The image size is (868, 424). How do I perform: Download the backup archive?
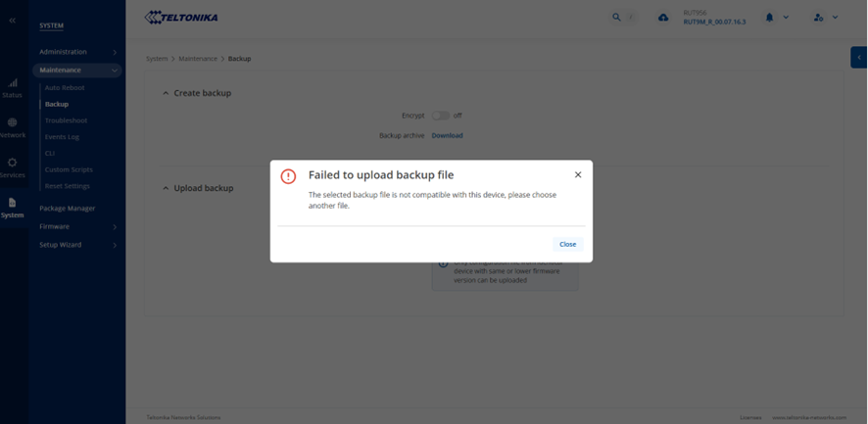[x=447, y=135]
